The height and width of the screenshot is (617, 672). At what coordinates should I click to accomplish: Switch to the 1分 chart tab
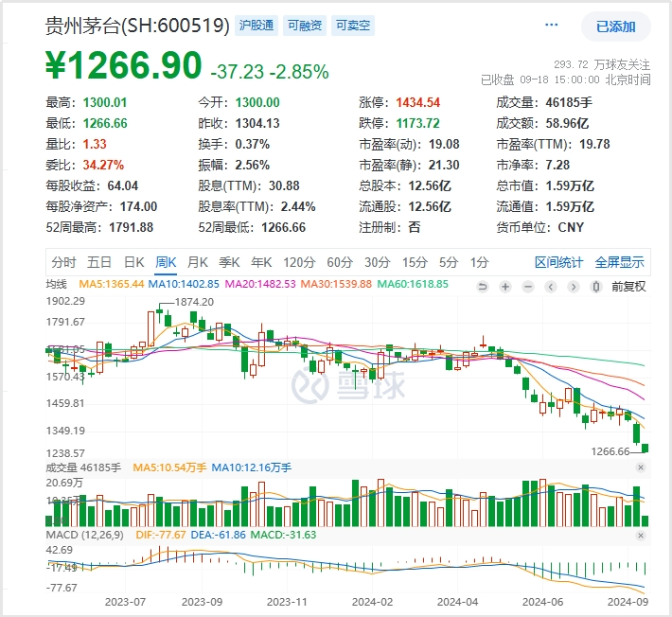pyautogui.click(x=480, y=262)
